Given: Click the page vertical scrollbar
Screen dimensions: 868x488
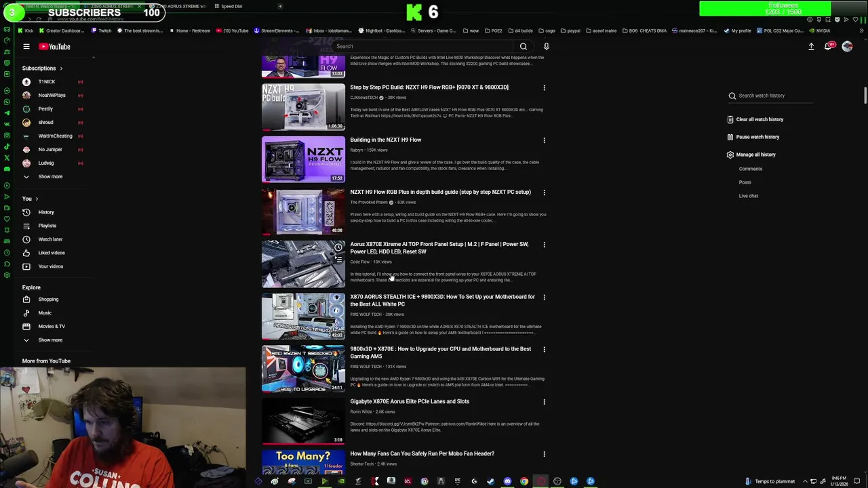Looking at the screenshot, I should click(864, 96).
